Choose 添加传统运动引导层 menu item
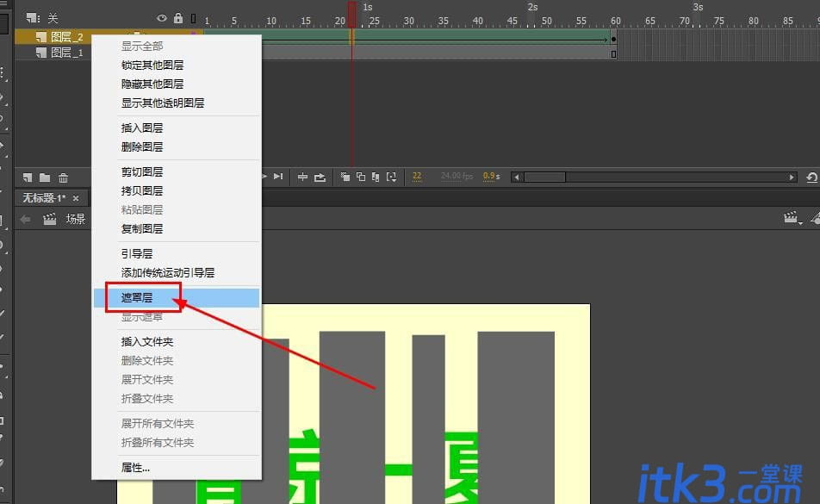 pyautogui.click(x=177, y=273)
